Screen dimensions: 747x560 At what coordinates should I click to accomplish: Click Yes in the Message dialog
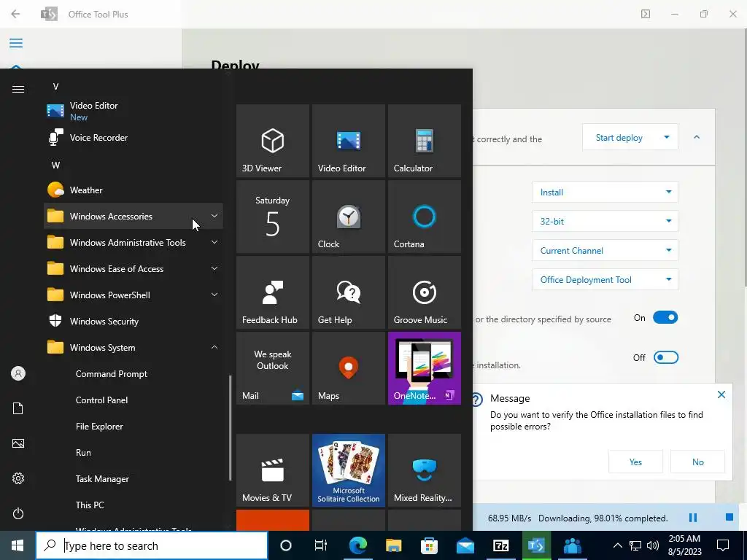coord(635,462)
